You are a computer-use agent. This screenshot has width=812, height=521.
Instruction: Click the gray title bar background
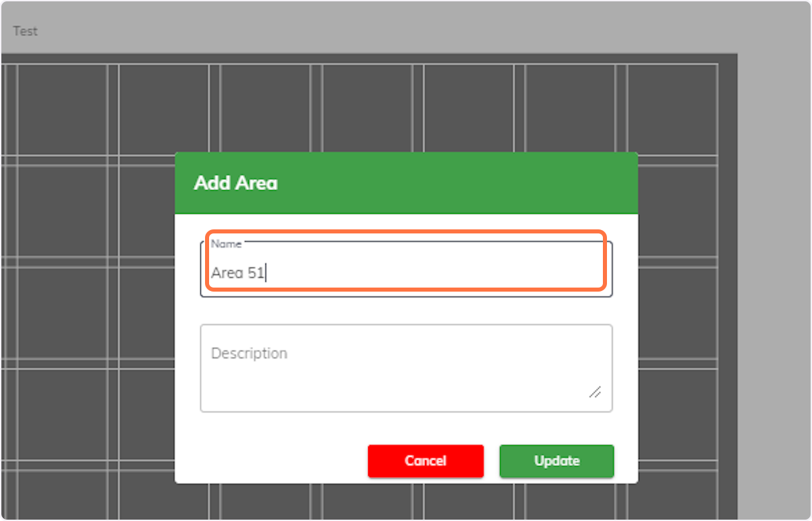point(406,27)
